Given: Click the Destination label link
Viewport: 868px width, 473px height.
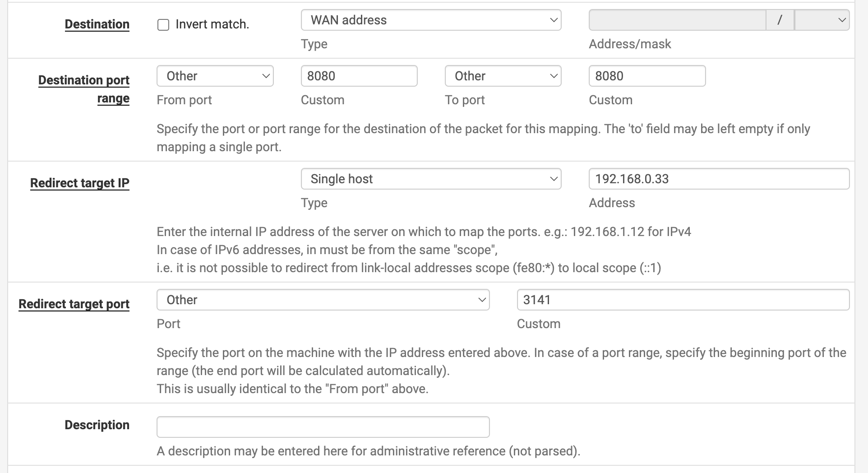Looking at the screenshot, I should pyautogui.click(x=97, y=24).
